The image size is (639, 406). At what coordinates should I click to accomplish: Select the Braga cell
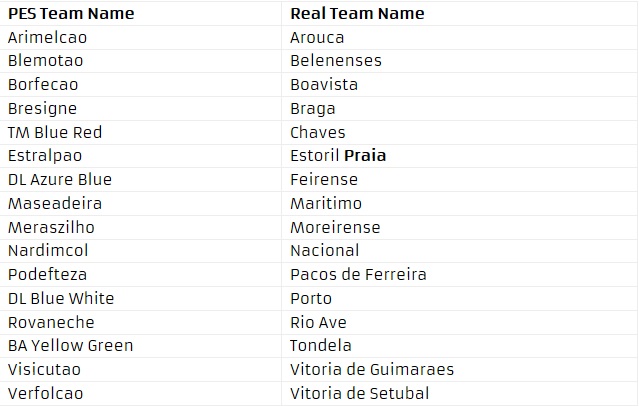click(x=313, y=108)
